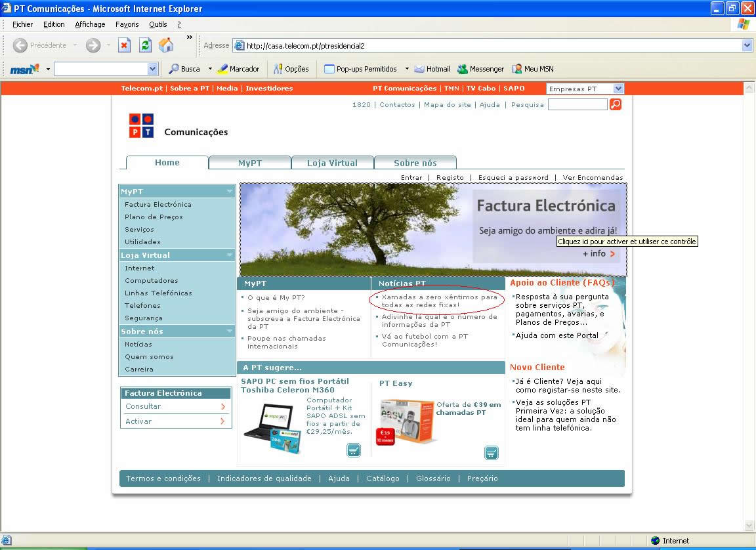Open the Empresas PT dropdown
The image size is (756, 550).
click(619, 89)
